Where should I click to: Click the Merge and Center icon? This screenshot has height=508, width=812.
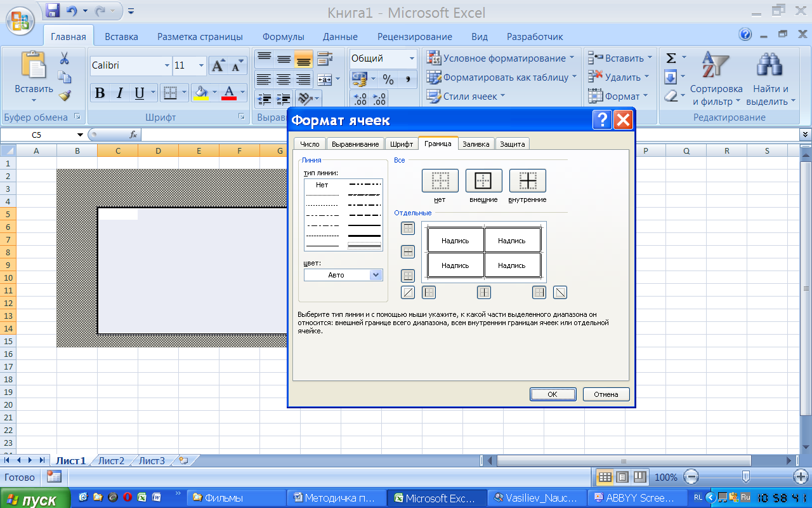pyautogui.click(x=324, y=79)
